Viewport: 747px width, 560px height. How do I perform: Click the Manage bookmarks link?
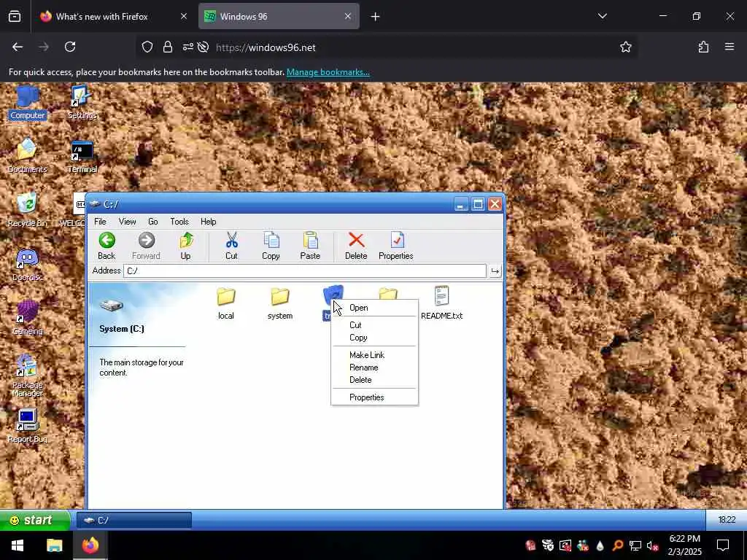click(328, 72)
